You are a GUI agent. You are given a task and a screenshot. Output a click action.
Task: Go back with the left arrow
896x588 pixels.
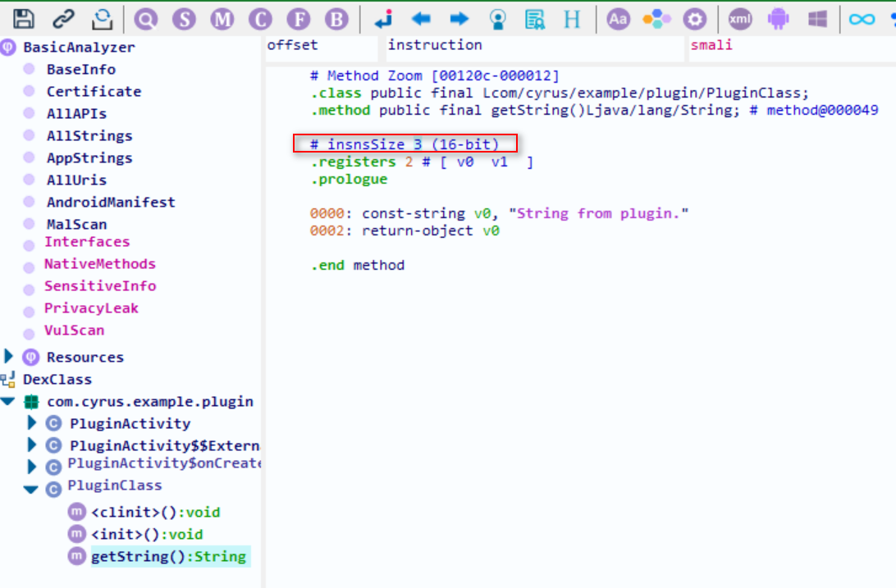coord(421,19)
